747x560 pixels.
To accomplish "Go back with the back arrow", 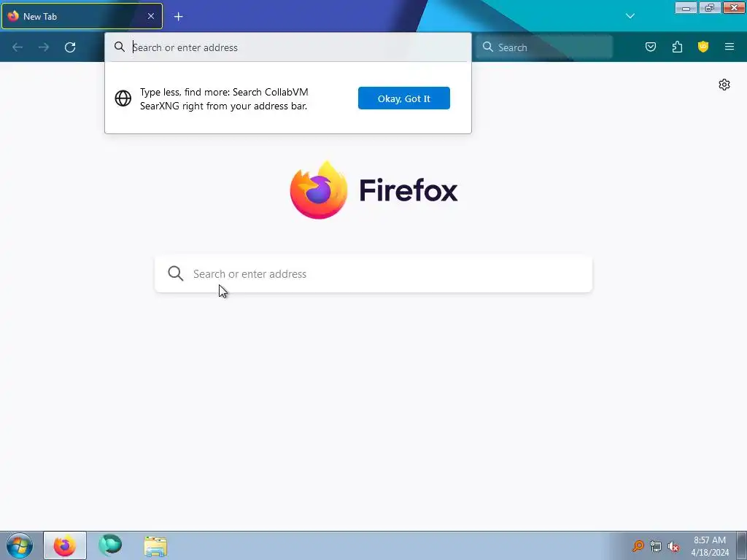I will (x=18, y=47).
